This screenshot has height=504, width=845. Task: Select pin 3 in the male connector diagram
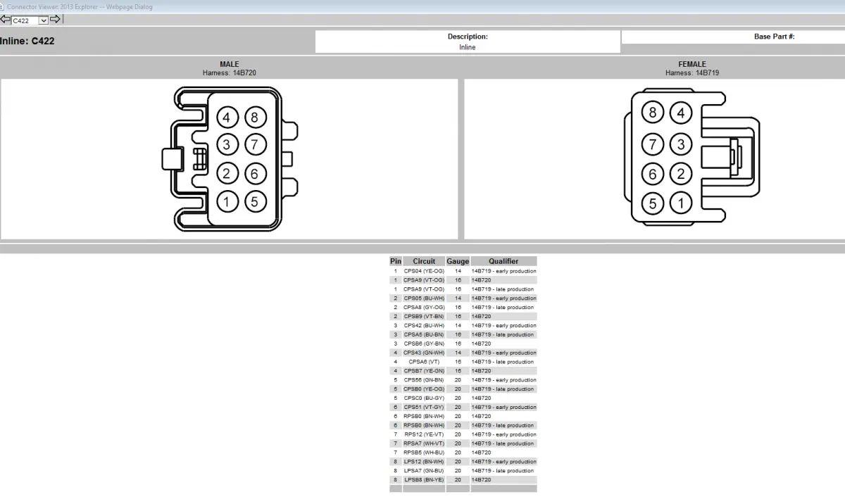(x=227, y=146)
